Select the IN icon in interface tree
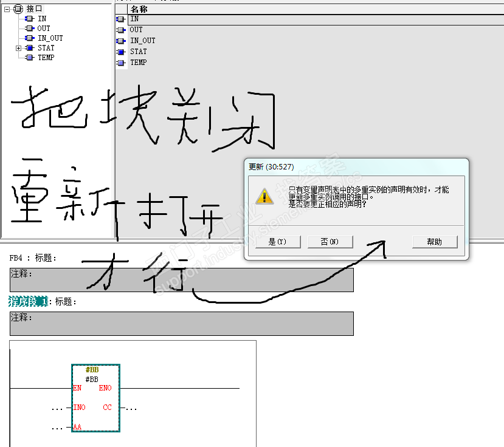 [x=30, y=19]
